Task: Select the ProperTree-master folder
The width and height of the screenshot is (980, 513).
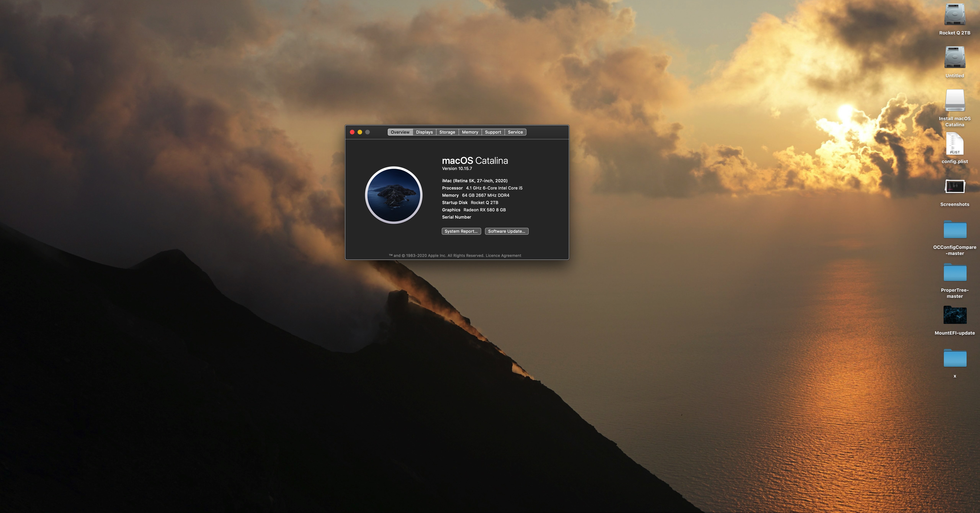Action: [x=955, y=273]
